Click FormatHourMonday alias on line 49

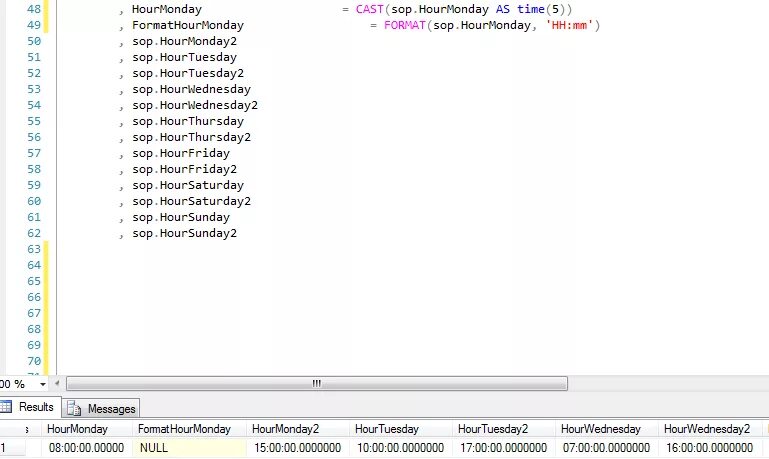(188, 25)
